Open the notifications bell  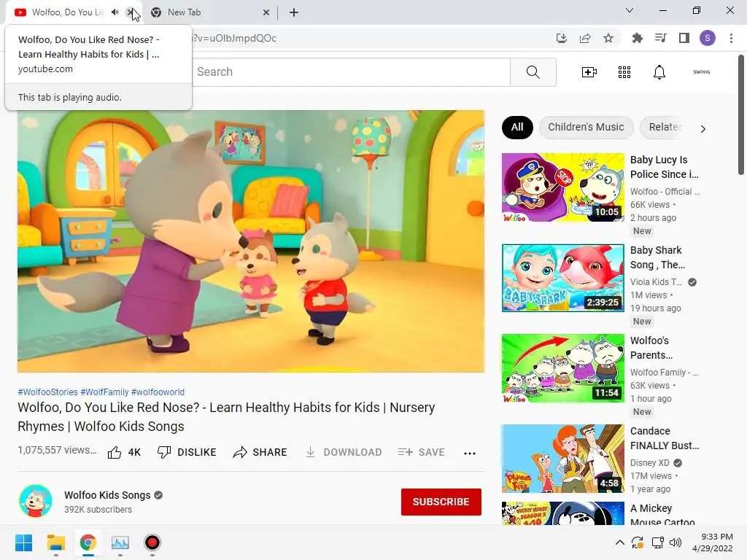pos(659,72)
